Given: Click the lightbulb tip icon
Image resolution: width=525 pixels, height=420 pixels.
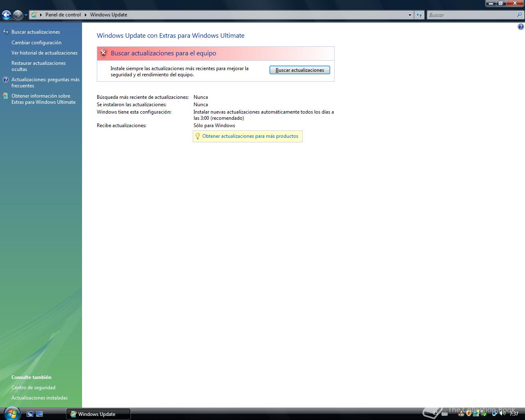Looking at the screenshot, I should [x=197, y=136].
